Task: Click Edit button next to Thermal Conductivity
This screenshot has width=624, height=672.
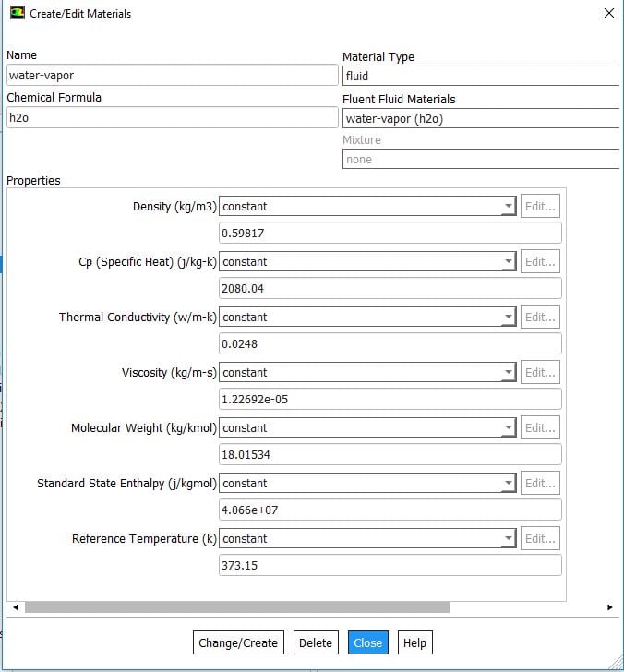Action: (540, 317)
